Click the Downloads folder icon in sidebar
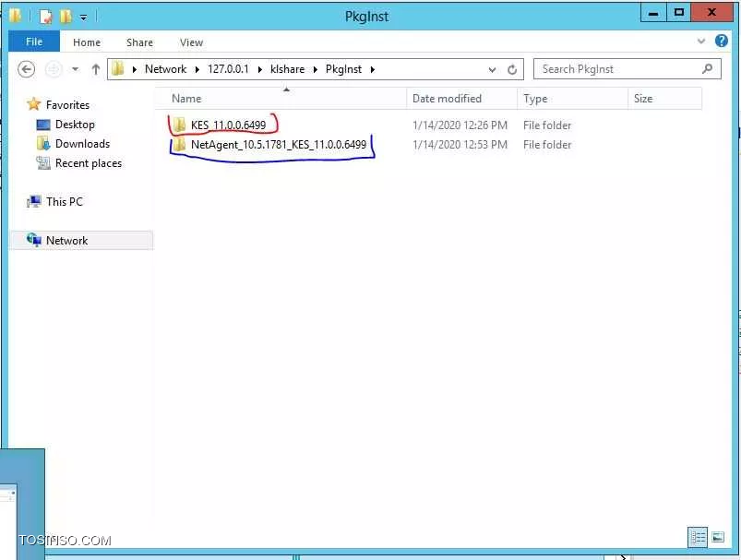The width and height of the screenshot is (741, 560). (43, 144)
